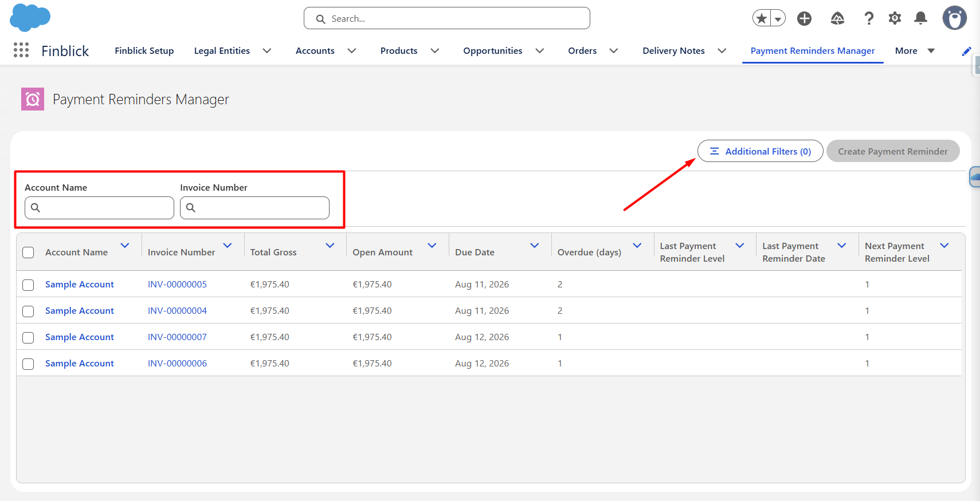980x501 pixels.
Task: Open Sample Account for INV-00000005
Action: point(80,285)
